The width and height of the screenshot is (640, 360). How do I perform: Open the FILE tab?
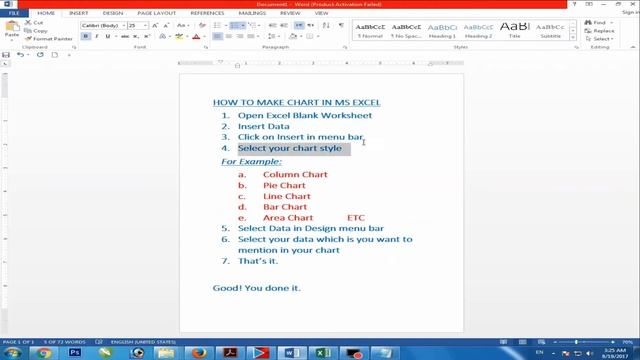pyautogui.click(x=14, y=13)
